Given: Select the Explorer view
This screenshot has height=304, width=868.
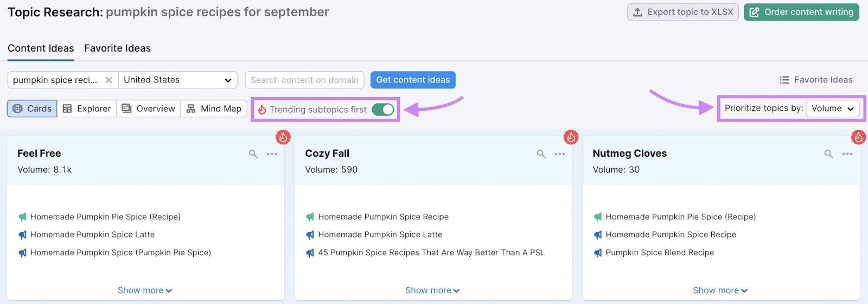Looking at the screenshot, I should [x=87, y=109].
